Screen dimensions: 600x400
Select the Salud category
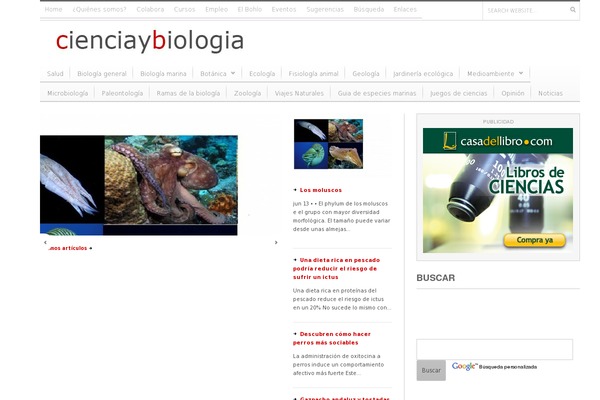coord(55,73)
